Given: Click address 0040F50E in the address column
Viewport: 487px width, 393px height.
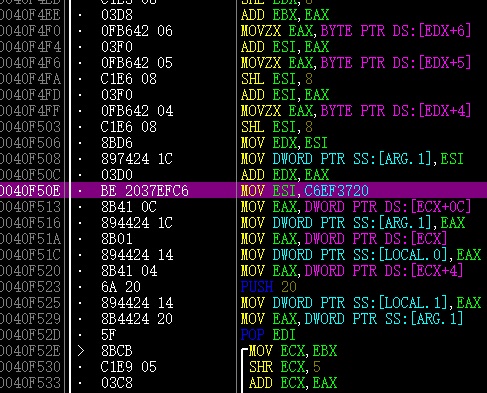Looking at the screenshot, I should coord(30,191).
